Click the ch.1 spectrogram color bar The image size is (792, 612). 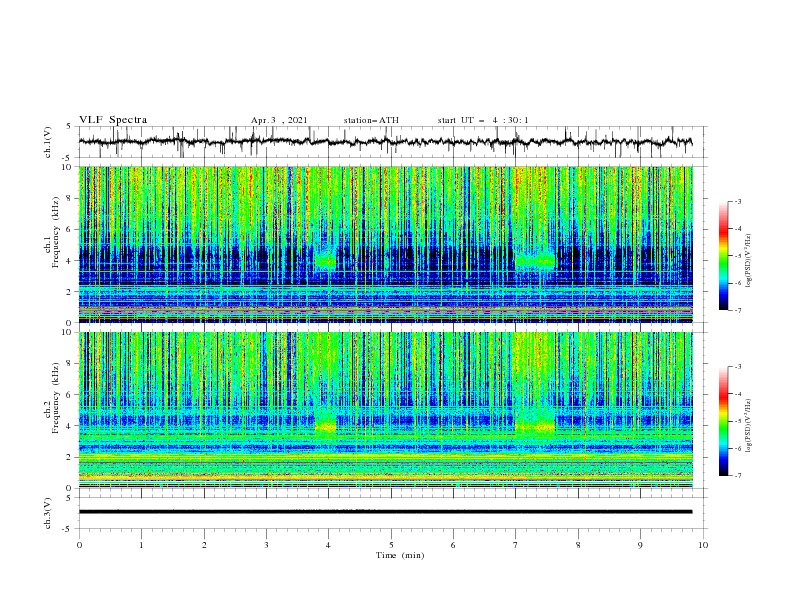(723, 255)
